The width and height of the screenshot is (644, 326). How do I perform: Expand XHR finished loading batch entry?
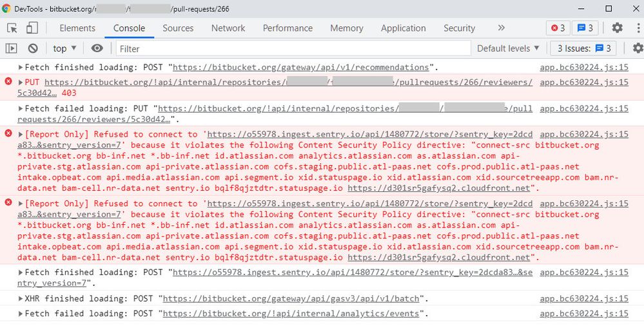[21, 299]
